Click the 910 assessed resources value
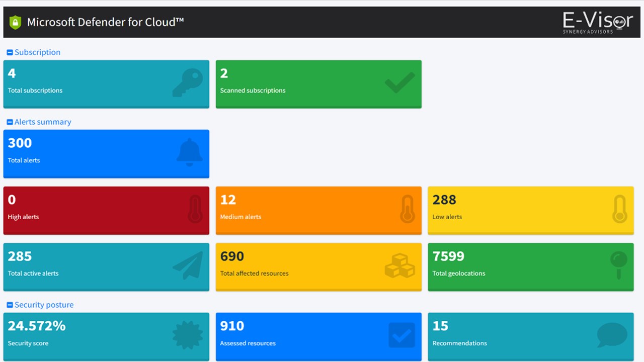 (232, 326)
